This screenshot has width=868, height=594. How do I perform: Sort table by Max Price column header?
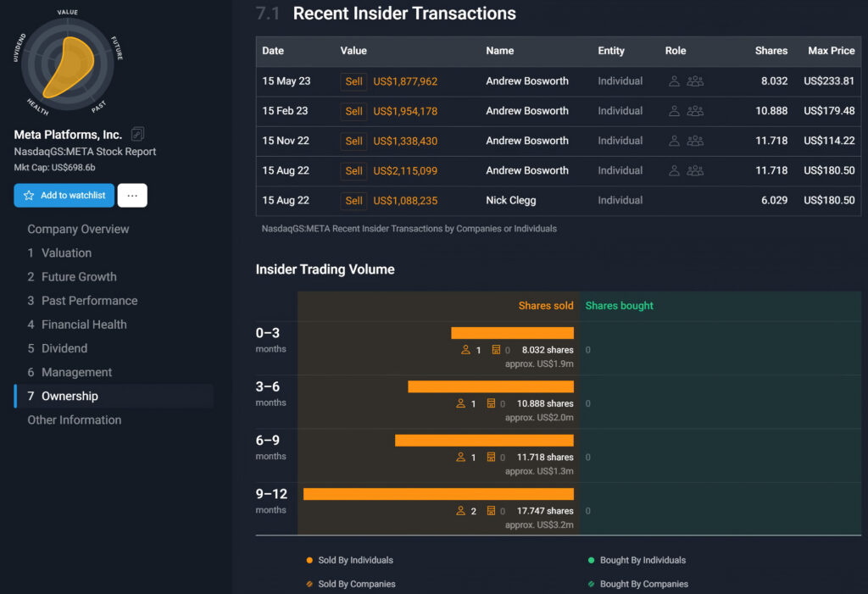[x=831, y=51]
